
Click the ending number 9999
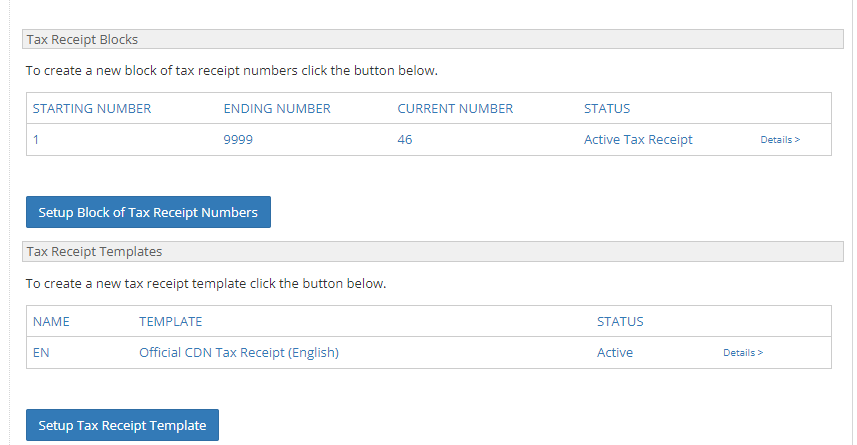[x=238, y=139]
